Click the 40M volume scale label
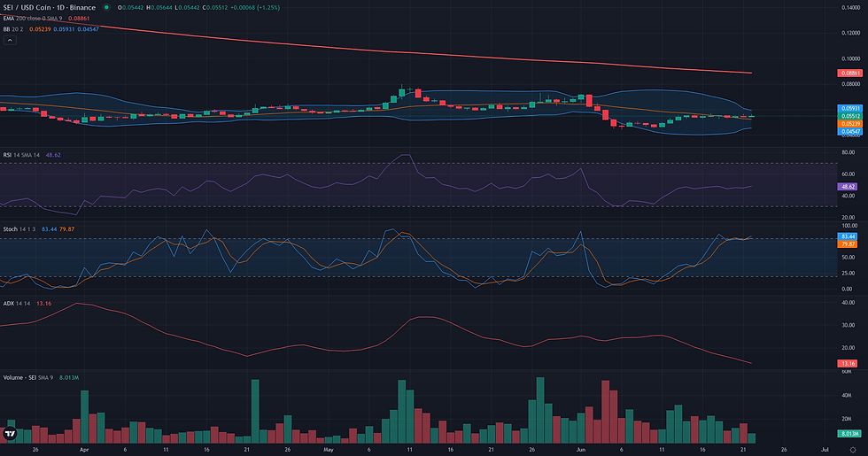Screen dimensions: 868x456 [x=847, y=395]
